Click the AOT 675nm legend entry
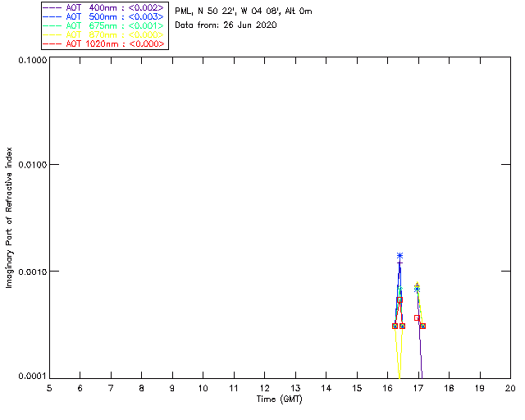The width and height of the screenshot is (525, 420). pos(103,25)
